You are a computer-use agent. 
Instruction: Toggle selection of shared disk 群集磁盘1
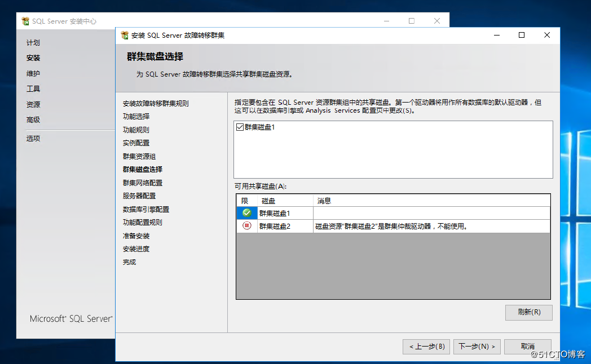click(240, 127)
